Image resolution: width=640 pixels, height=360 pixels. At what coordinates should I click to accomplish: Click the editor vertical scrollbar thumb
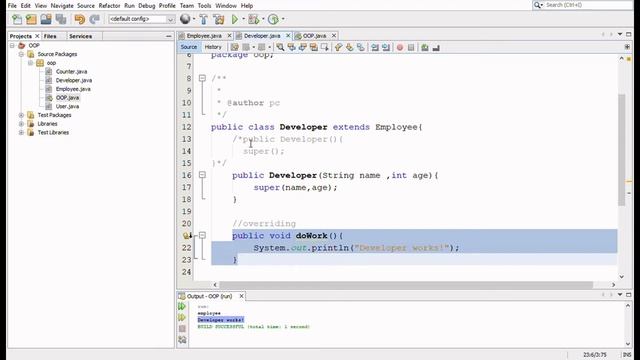(x=621, y=149)
